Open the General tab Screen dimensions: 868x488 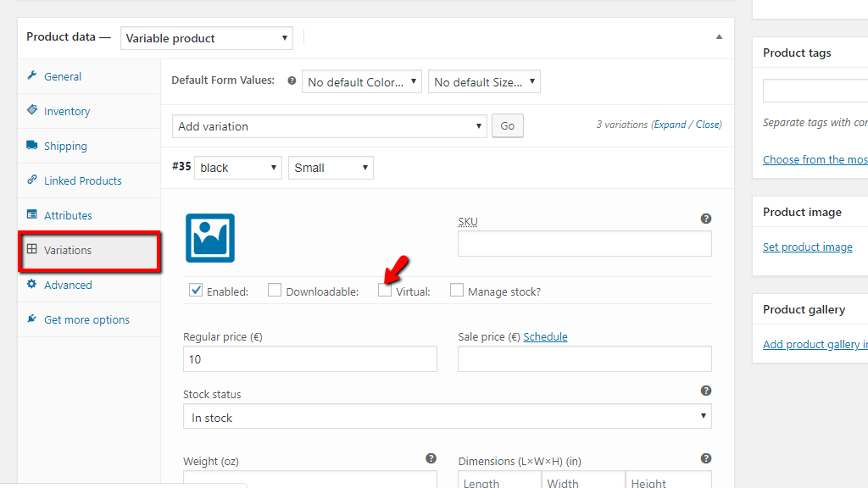[89, 76]
